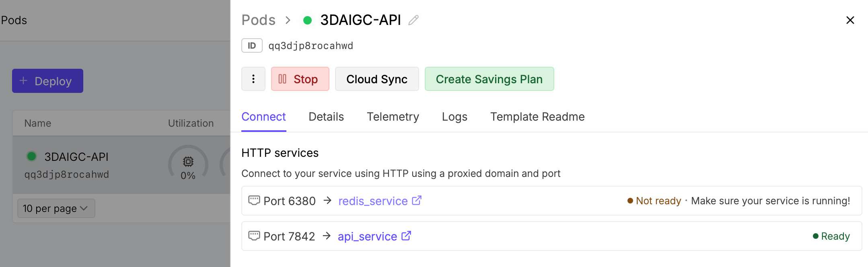This screenshot has width=868, height=267.
Task: Stop the 3DAIGC-API pod
Action: click(300, 79)
